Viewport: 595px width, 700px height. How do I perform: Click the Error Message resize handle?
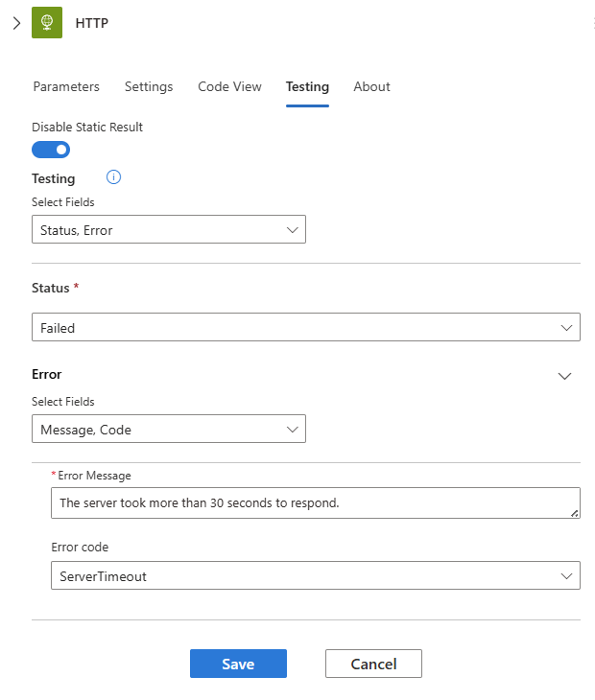click(575, 513)
